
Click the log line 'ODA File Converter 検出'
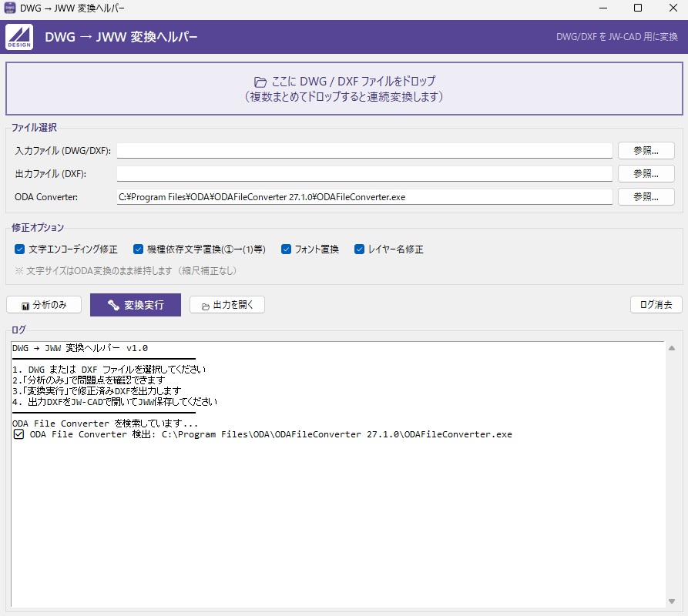click(263, 434)
